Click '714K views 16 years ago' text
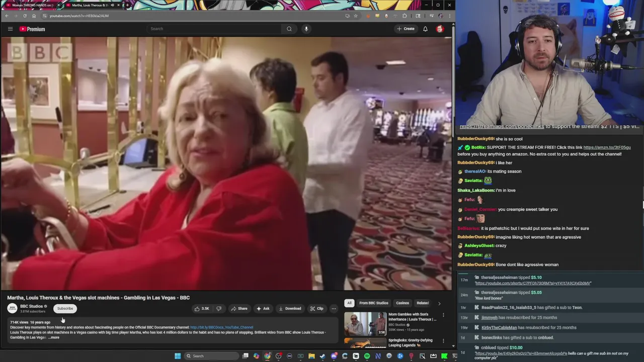Image resolution: width=644 pixels, height=362 pixels. (x=30, y=322)
